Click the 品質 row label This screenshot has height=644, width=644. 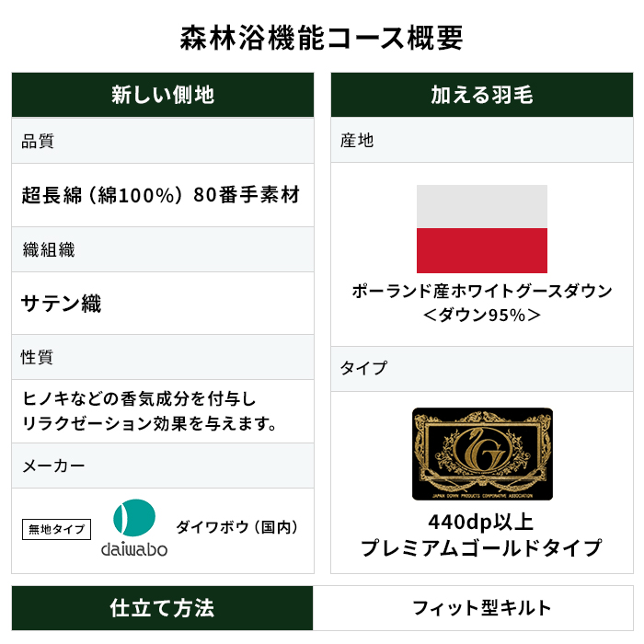[x=38, y=142]
